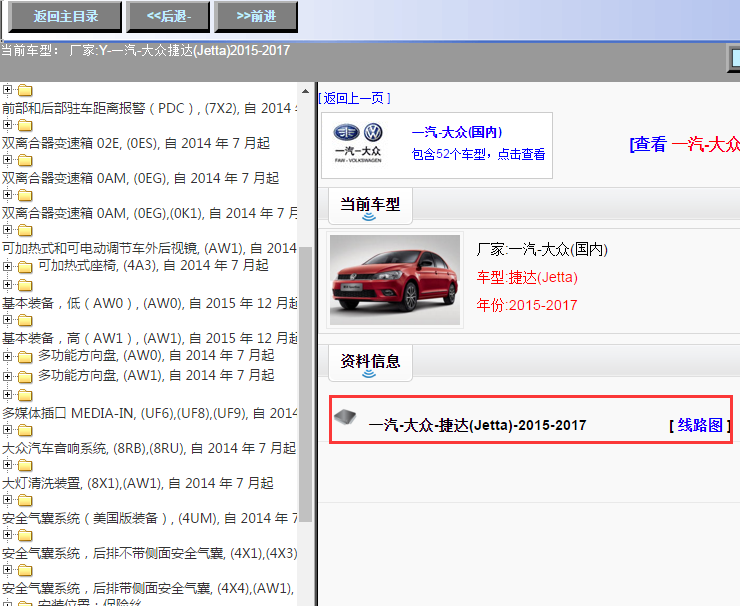This screenshot has width=740, height=606.
Task: Click folder icon of 0AM (0EG),(0K1)
Action: pyautogui.click(x=25, y=195)
